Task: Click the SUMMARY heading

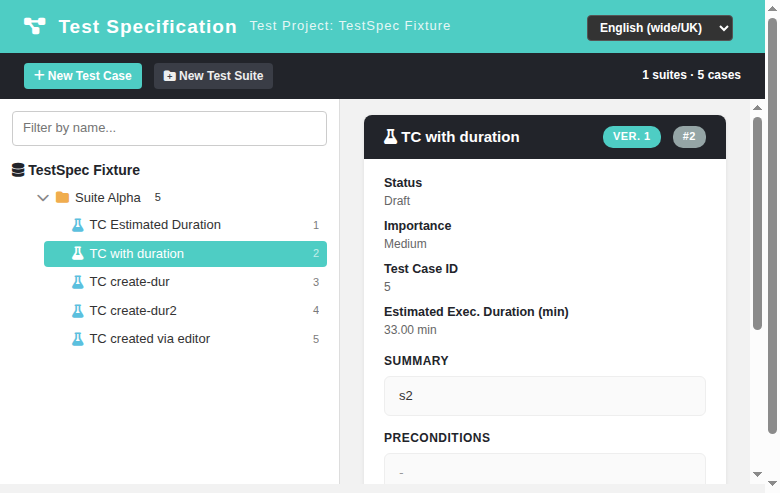Action: (416, 361)
